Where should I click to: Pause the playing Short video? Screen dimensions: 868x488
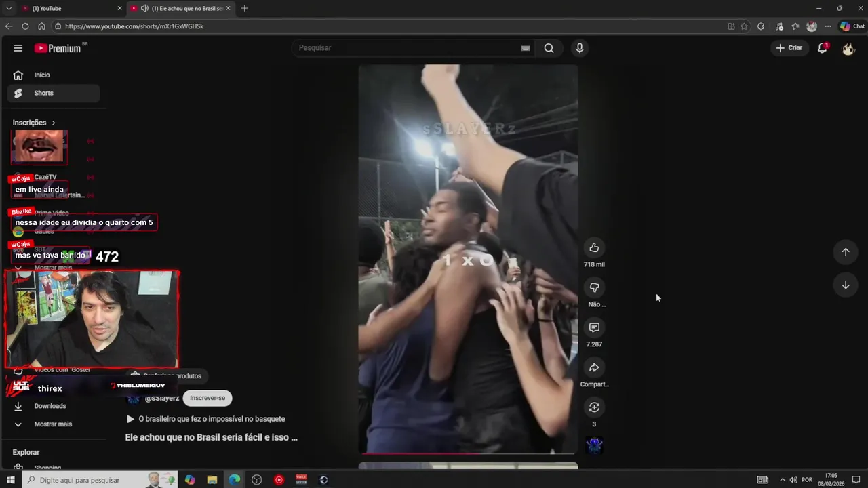tap(468, 259)
